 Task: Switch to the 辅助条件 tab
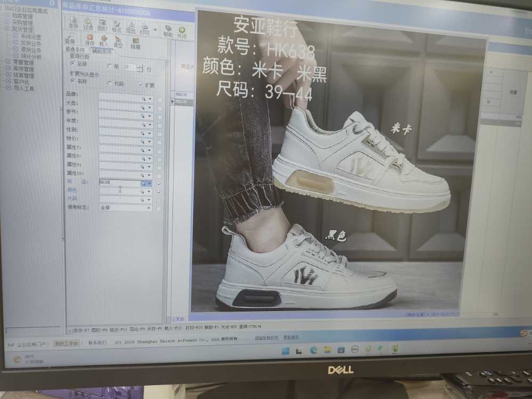[x=102, y=52]
